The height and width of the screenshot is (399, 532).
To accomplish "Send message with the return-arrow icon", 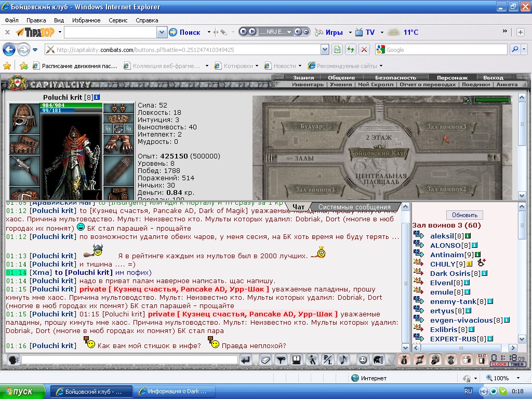I will click(x=245, y=360).
